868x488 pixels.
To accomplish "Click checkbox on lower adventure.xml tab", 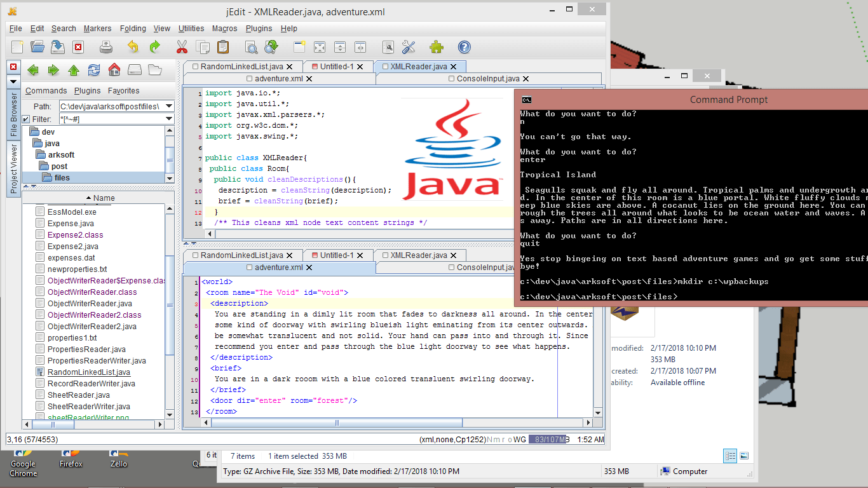I will click(x=249, y=268).
